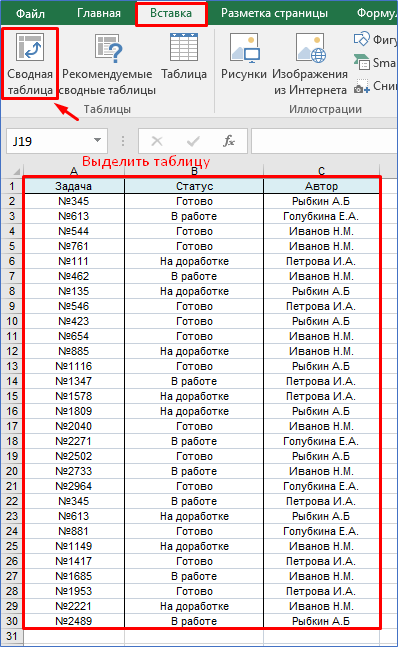Screen dimensions: 398x647
Task: Select all cells with the corner triangle
Action: pyautogui.click(x=16, y=171)
